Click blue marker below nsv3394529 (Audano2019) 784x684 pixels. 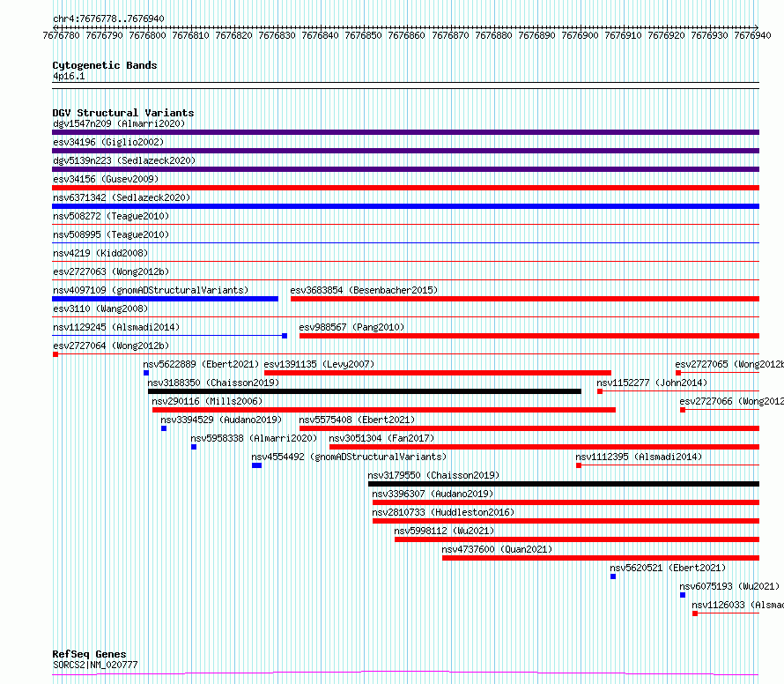(x=164, y=428)
